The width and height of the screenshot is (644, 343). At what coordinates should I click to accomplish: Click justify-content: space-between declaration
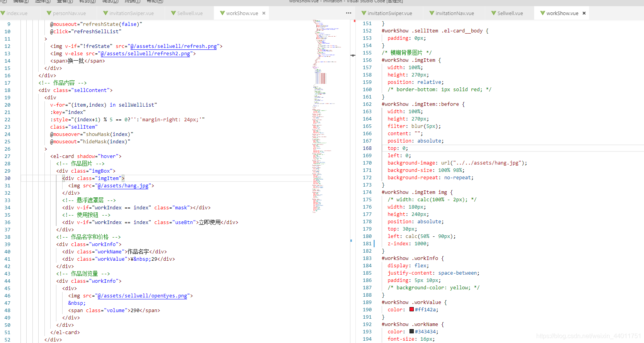point(433,273)
